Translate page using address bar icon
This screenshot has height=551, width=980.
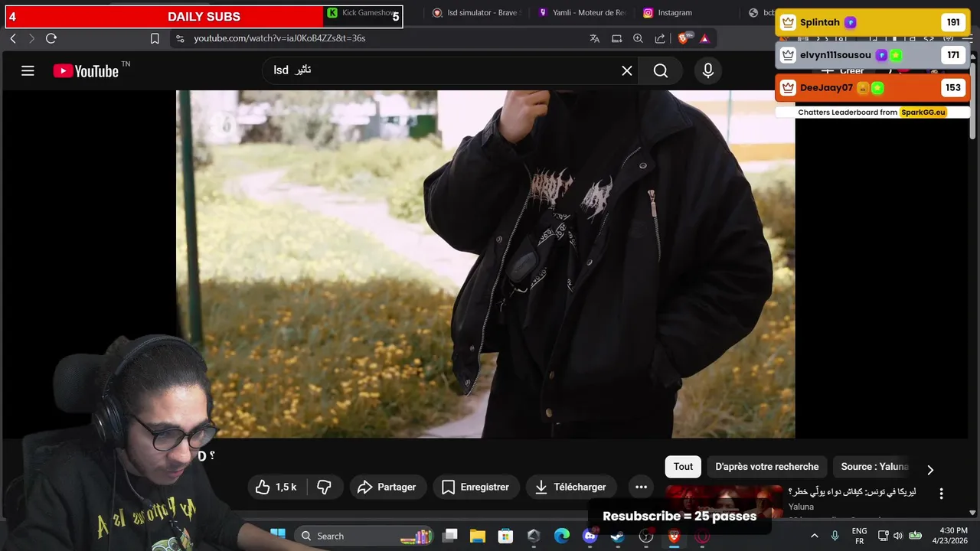coord(594,38)
